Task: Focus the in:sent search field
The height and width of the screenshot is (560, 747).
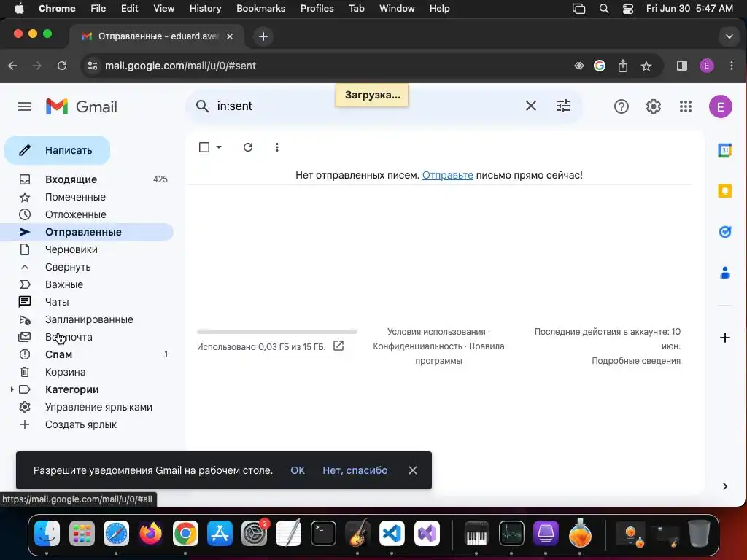Action: 367,106
